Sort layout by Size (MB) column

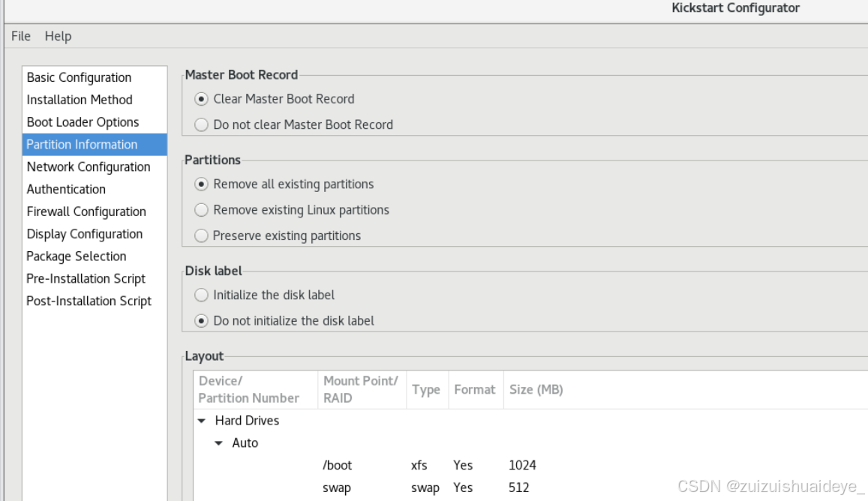tap(536, 390)
